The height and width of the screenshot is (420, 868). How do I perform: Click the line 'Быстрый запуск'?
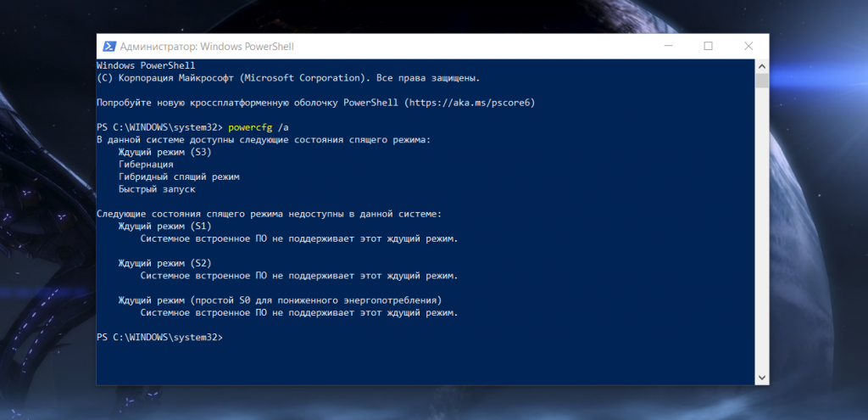[157, 189]
